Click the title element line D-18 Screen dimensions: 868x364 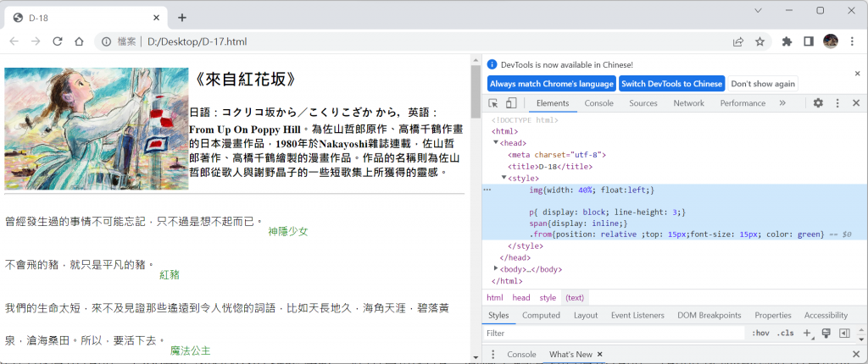coord(550,166)
